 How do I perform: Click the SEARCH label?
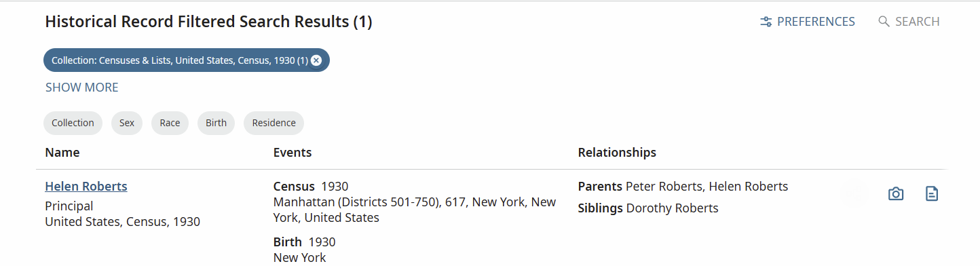pos(918,22)
